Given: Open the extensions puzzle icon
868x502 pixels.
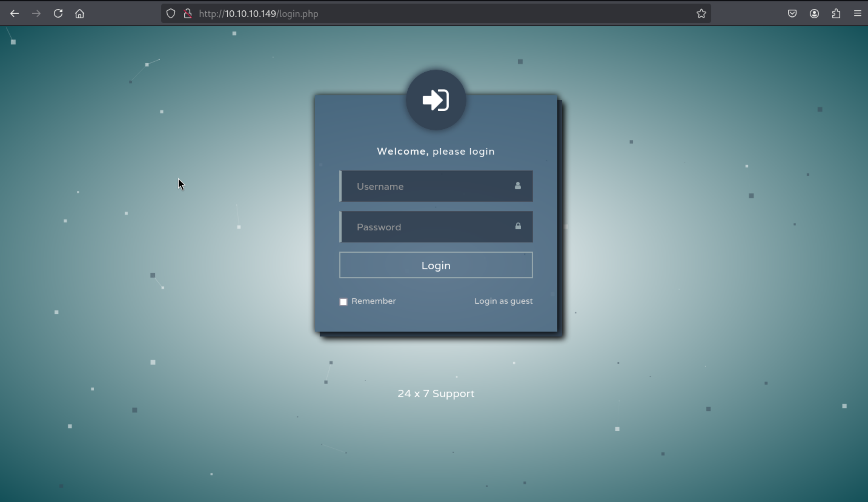Looking at the screenshot, I should click(x=836, y=14).
